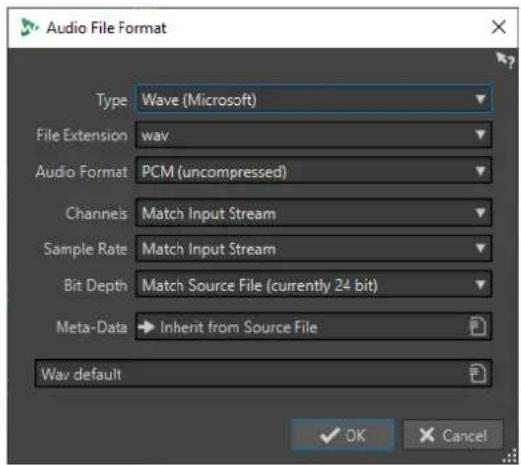Open the Wav default preset icon
Screen dimensions: 521x465
pyautogui.click(x=478, y=373)
